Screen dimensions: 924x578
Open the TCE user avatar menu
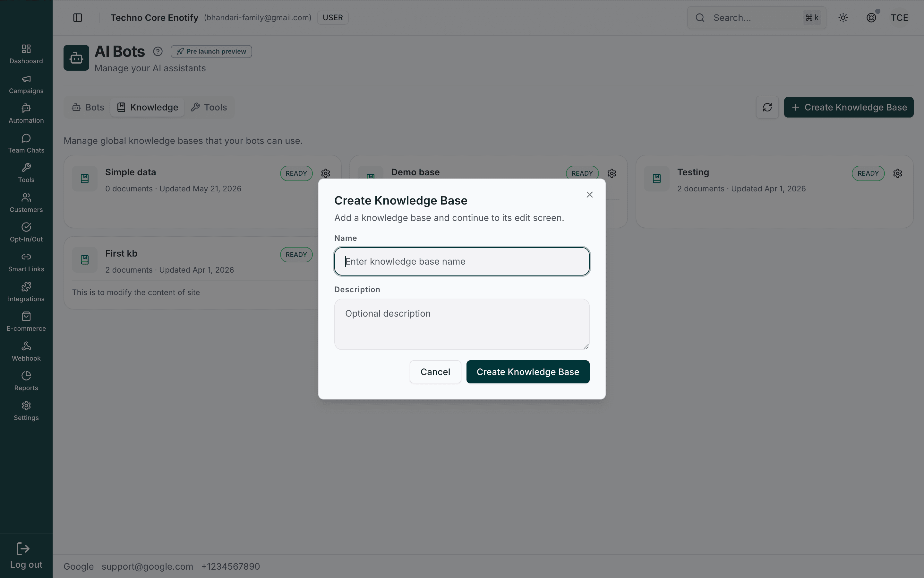899,18
